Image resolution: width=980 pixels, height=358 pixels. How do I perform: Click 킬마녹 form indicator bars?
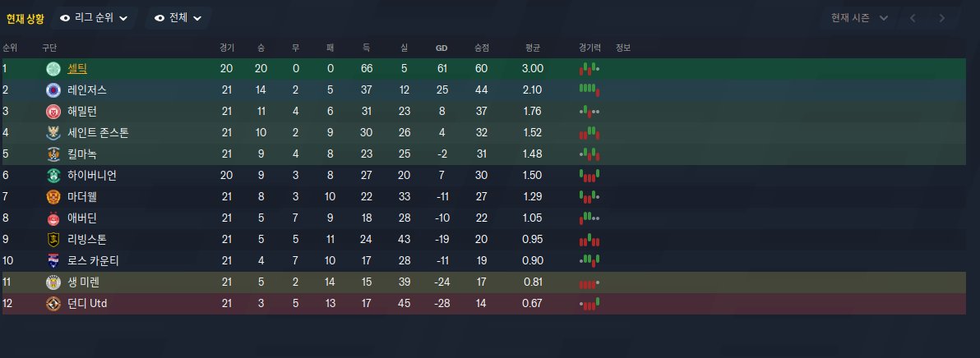(589, 154)
